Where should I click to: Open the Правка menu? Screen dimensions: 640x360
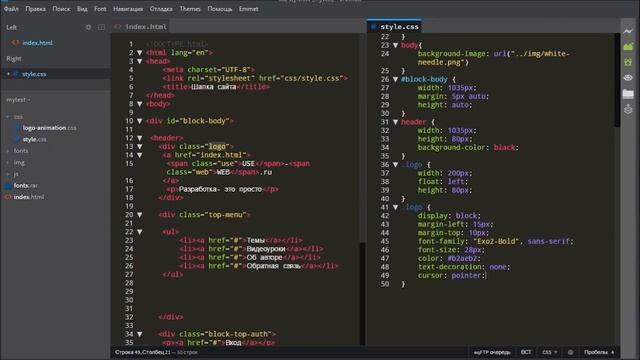tap(36, 9)
